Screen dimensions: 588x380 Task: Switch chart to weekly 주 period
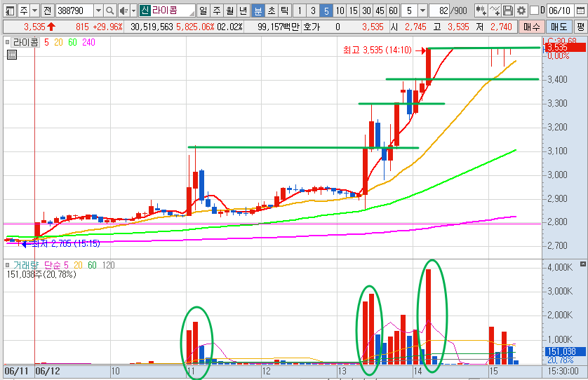(217, 11)
